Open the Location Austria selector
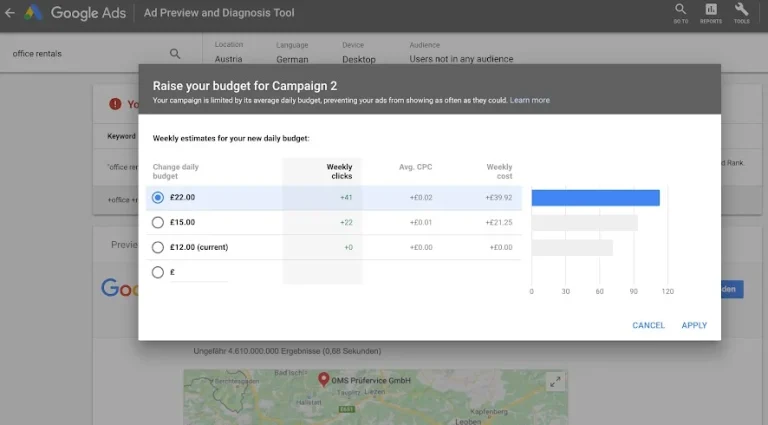768x425 pixels. click(x=228, y=52)
